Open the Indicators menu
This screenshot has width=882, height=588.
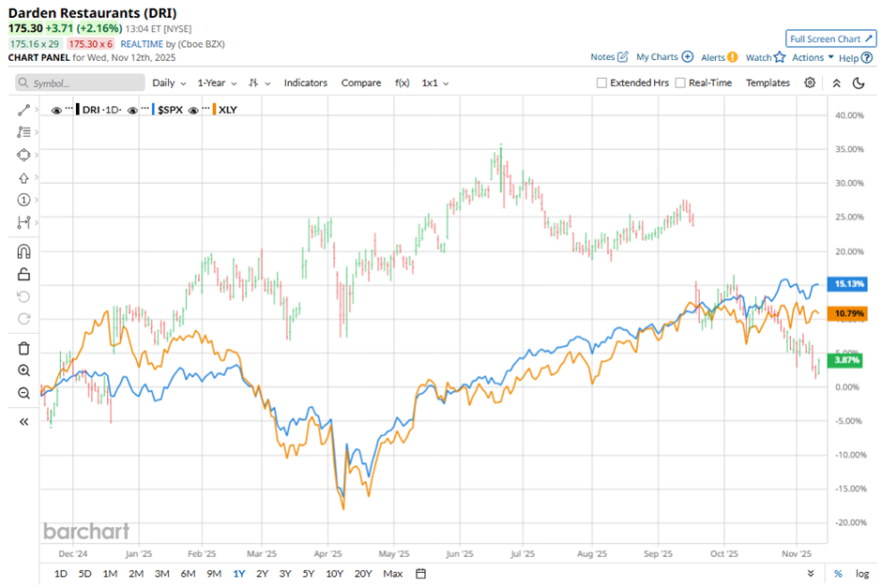tap(306, 83)
